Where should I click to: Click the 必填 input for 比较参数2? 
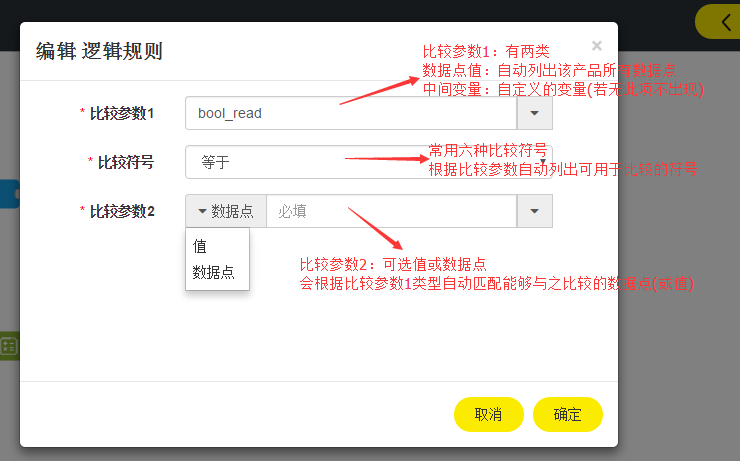pyautogui.click(x=390, y=211)
